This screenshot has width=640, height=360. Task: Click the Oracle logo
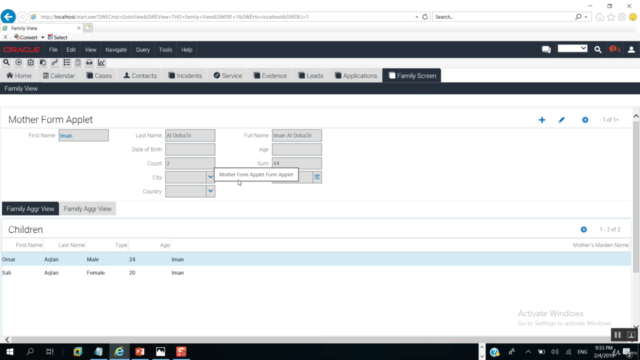(x=22, y=50)
